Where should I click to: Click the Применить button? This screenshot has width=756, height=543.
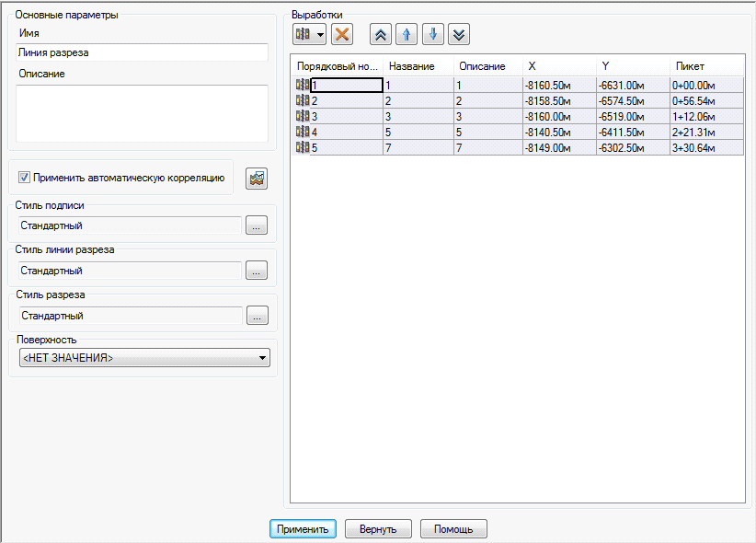click(x=302, y=529)
